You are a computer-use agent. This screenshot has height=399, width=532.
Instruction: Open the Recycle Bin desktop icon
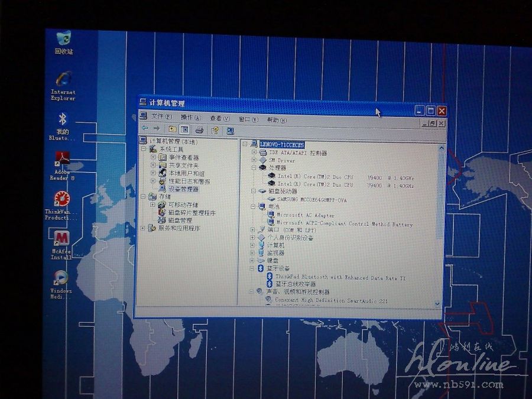click(x=63, y=40)
